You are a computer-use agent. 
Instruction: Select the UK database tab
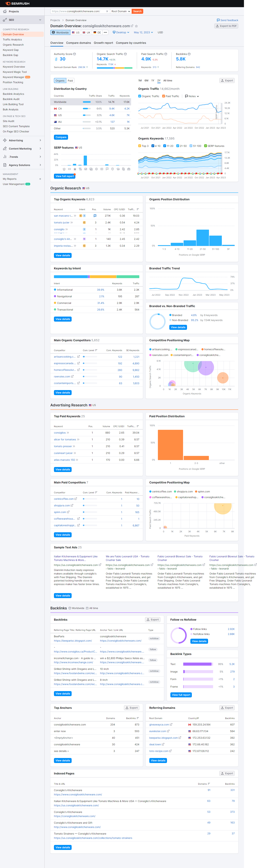(x=86, y=33)
